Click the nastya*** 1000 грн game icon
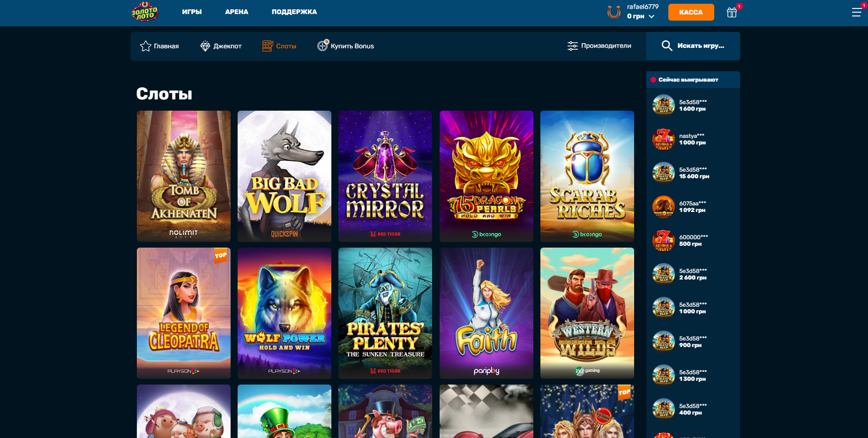This screenshot has height=438, width=868. coord(664,139)
